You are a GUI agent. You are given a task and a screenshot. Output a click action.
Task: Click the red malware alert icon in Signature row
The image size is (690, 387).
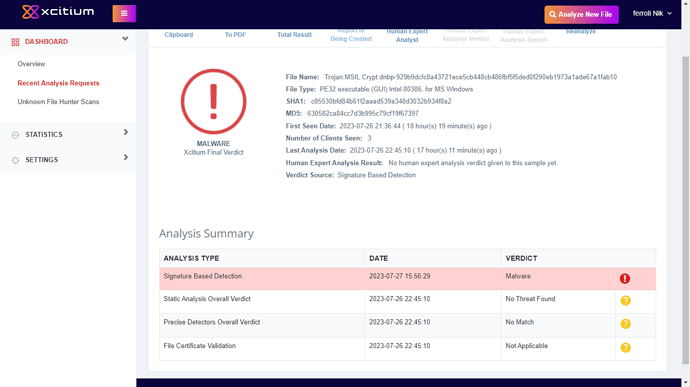click(x=624, y=279)
